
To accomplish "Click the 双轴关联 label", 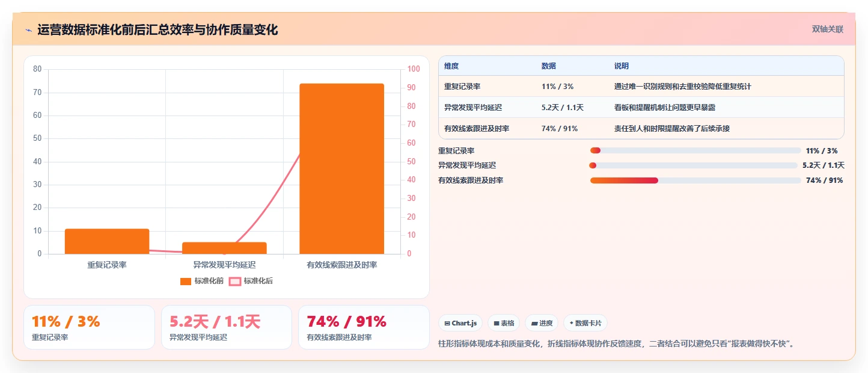I will (828, 29).
